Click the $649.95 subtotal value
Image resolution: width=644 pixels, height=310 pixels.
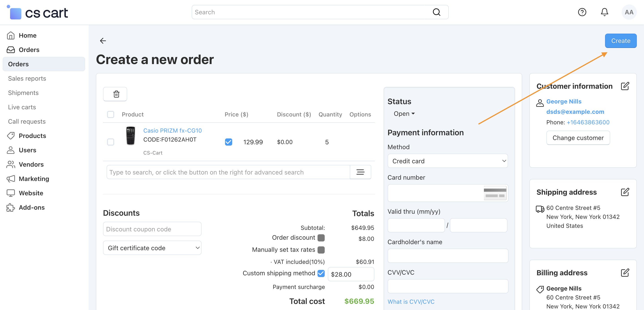(x=363, y=228)
